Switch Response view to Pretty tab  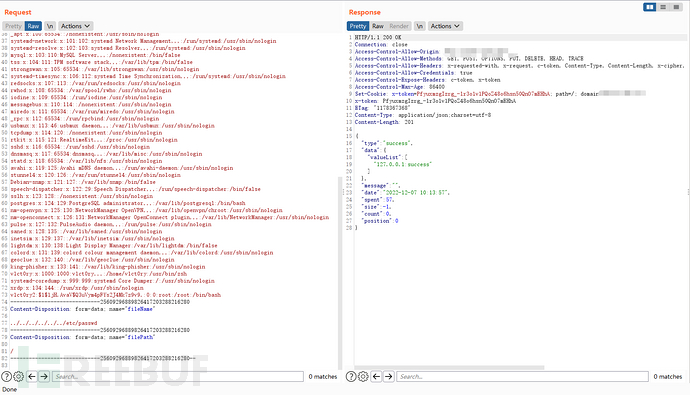click(358, 26)
